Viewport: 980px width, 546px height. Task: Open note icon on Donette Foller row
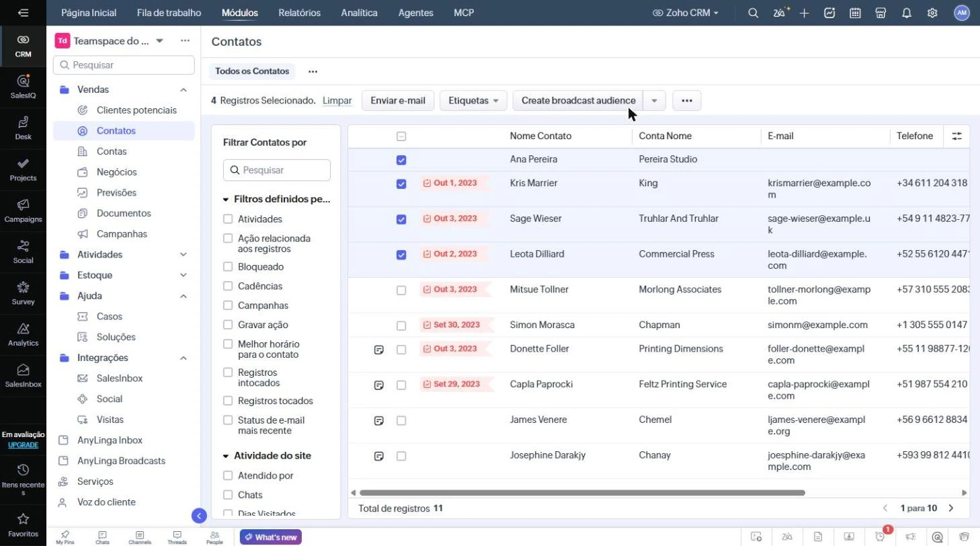(x=379, y=350)
